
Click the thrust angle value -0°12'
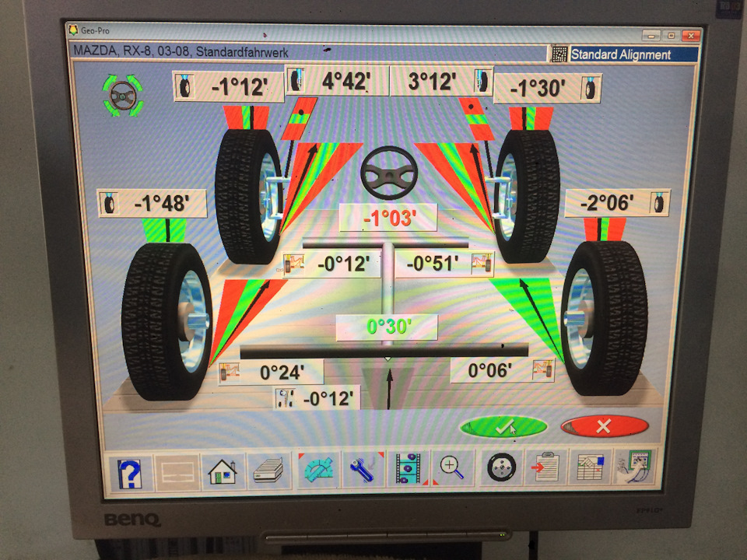[x=328, y=398]
